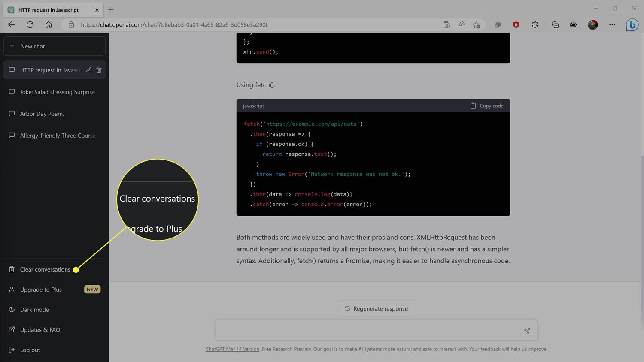Open the Arbor Day Poem conversation
This screenshot has width=644, height=362.
pyautogui.click(x=42, y=114)
